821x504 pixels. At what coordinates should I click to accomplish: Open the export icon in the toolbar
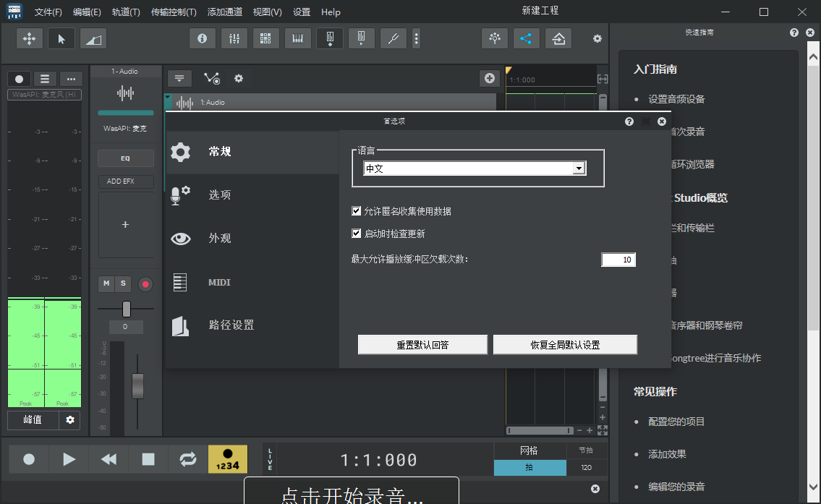point(558,38)
